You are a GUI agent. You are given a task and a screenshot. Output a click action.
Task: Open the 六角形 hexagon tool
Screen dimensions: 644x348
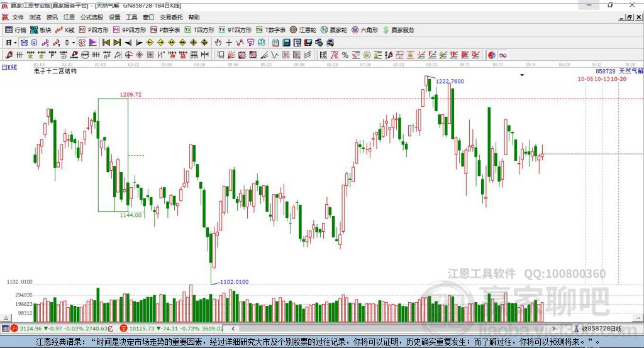(365, 30)
